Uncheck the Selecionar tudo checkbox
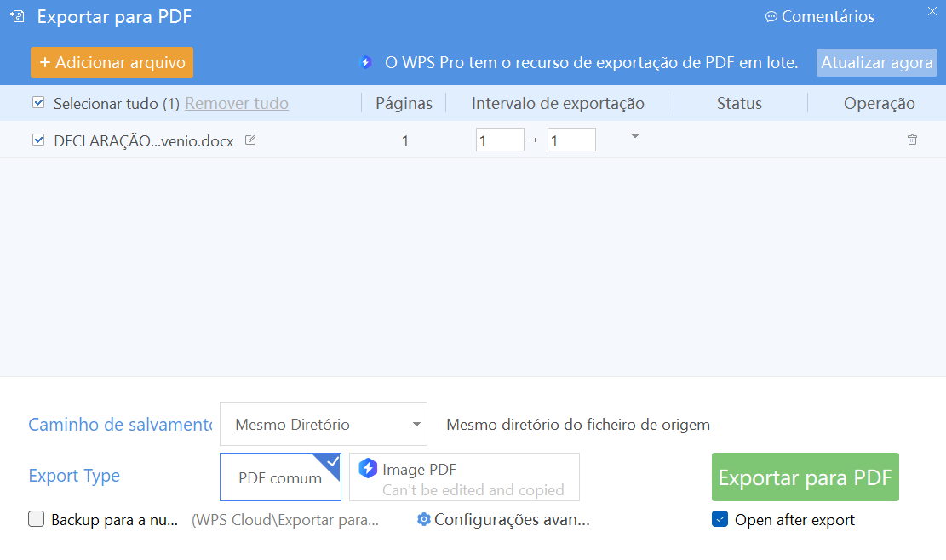Viewport: 946px width, 560px height. 37,102
